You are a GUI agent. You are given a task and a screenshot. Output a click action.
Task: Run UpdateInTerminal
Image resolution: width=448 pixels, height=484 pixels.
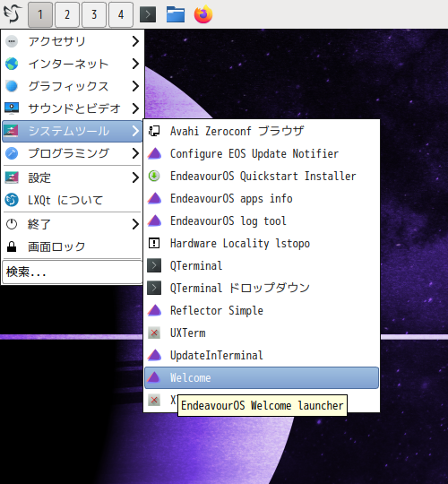[x=262, y=355]
